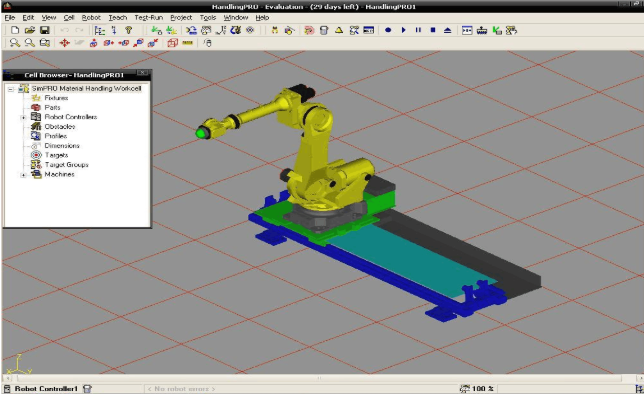Click the yellow warning triangle toolbar icon
The width and height of the screenshot is (644, 394).
(339, 30)
